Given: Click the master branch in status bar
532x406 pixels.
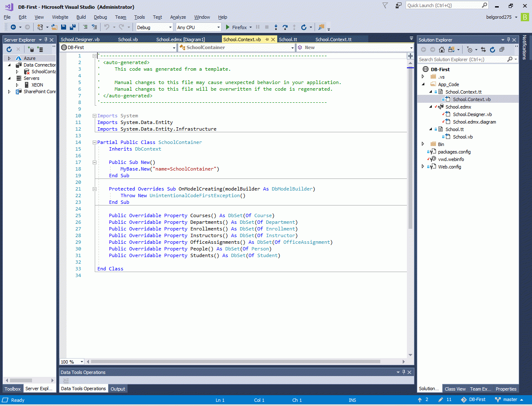Looking at the screenshot, I should click(510, 400).
